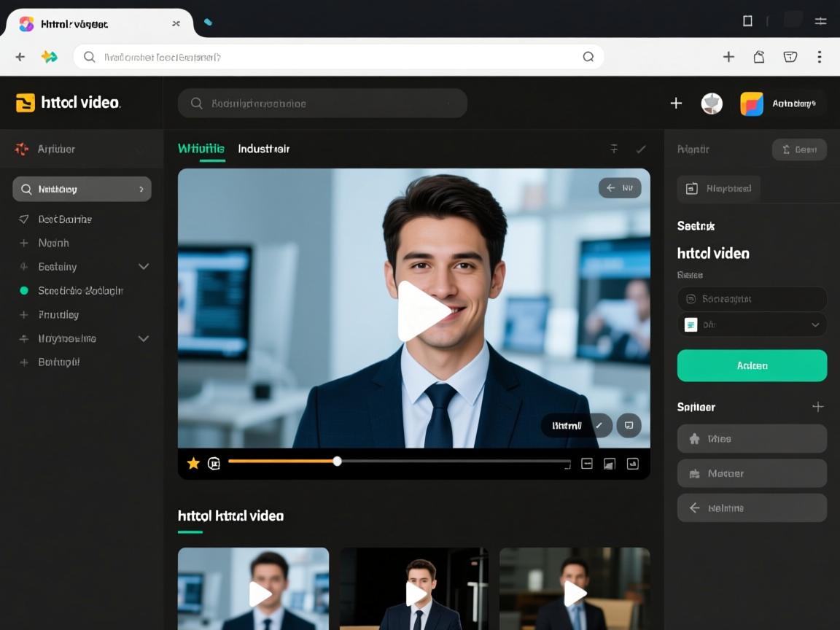Screen dimensions: 840x630
Task: Expand the Hnymoaelme sidebar item chevron
Action: [144, 338]
